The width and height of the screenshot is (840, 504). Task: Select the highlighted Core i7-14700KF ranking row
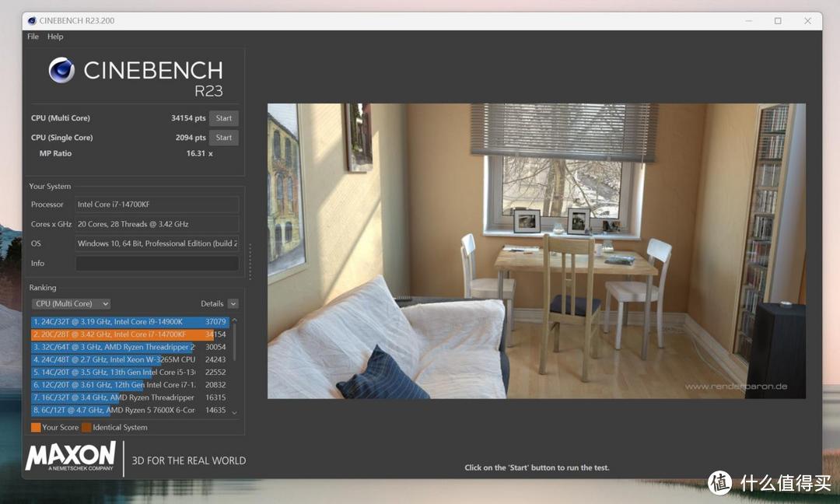[130, 334]
